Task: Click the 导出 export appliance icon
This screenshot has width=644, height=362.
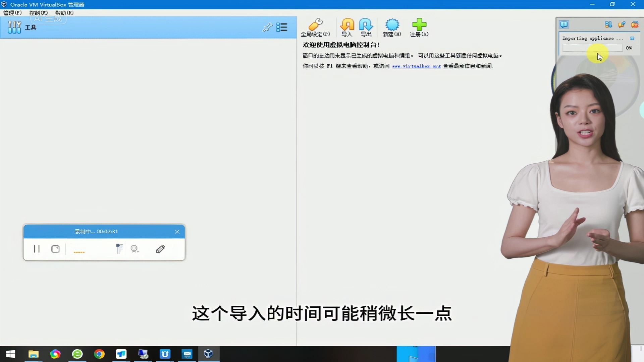Action: [x=366, y=27]
